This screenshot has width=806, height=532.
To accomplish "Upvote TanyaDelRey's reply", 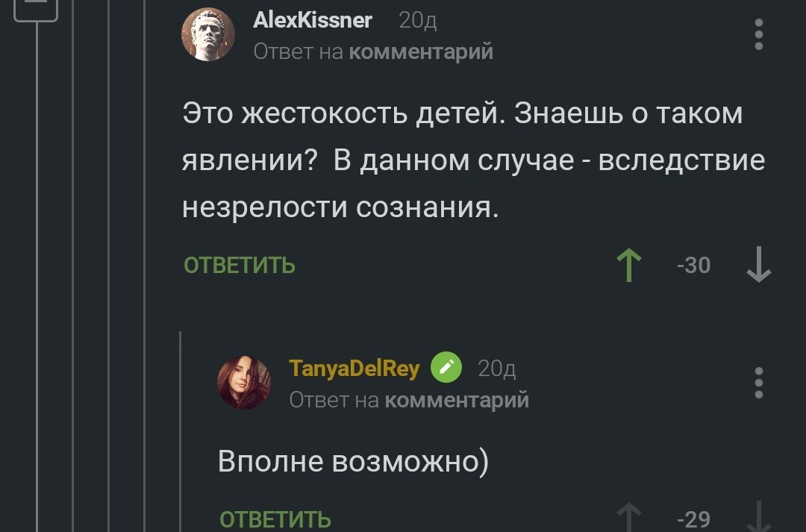I will (629, 518).
